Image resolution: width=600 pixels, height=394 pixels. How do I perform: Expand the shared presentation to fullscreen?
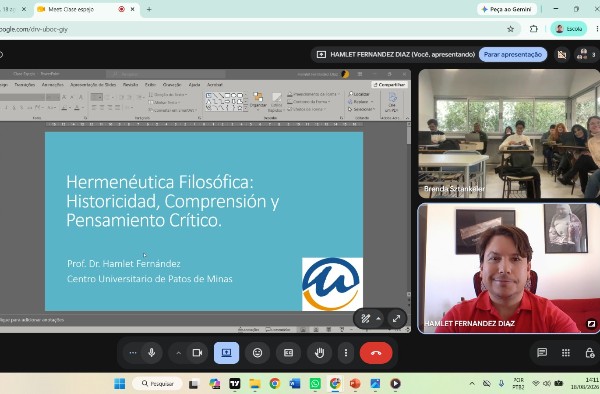tap(396, 318)
